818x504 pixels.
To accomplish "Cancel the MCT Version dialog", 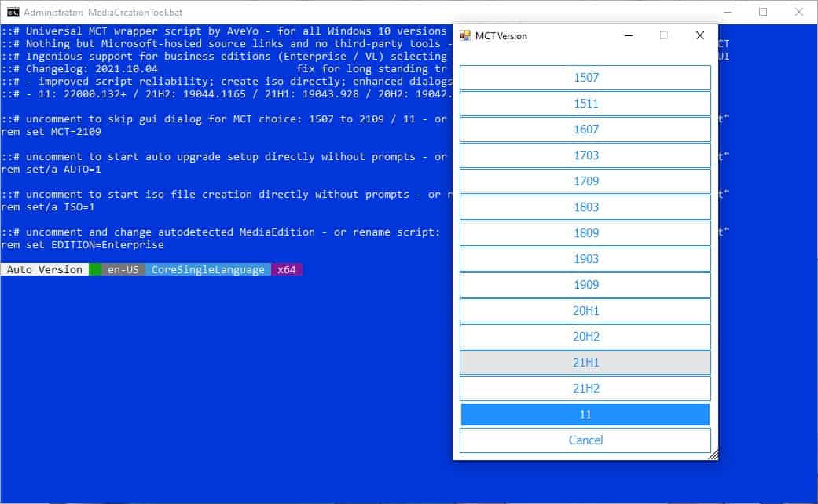I will click(x=585, y=440).
